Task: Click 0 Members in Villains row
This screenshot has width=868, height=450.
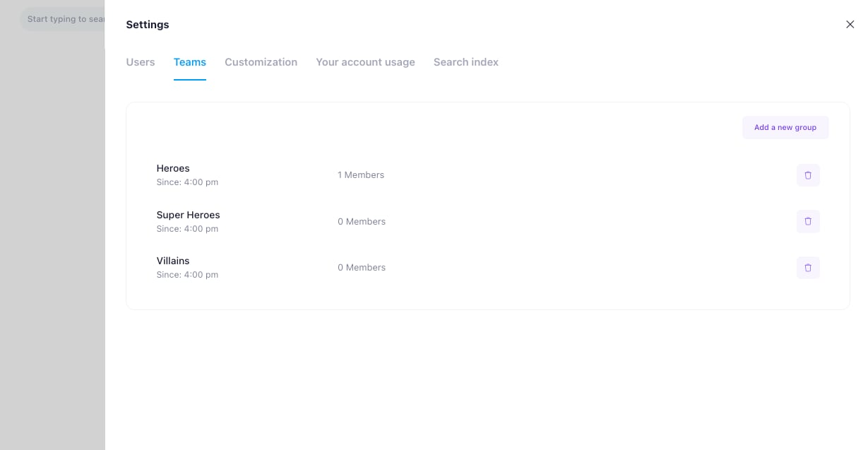Action: (362, 268)
